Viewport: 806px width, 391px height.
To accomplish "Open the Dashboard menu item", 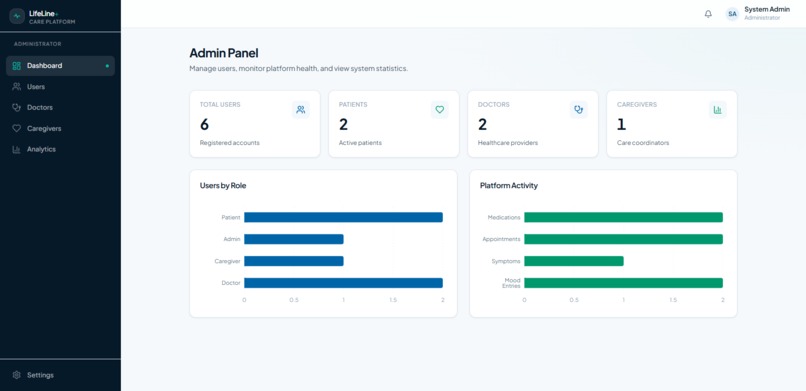I will click(x=60, y=66).
